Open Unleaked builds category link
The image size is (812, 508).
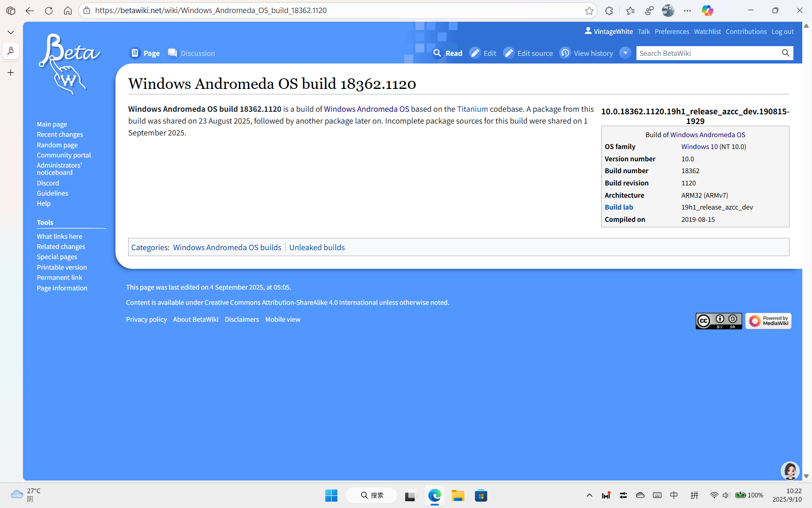tap(317, 247)
